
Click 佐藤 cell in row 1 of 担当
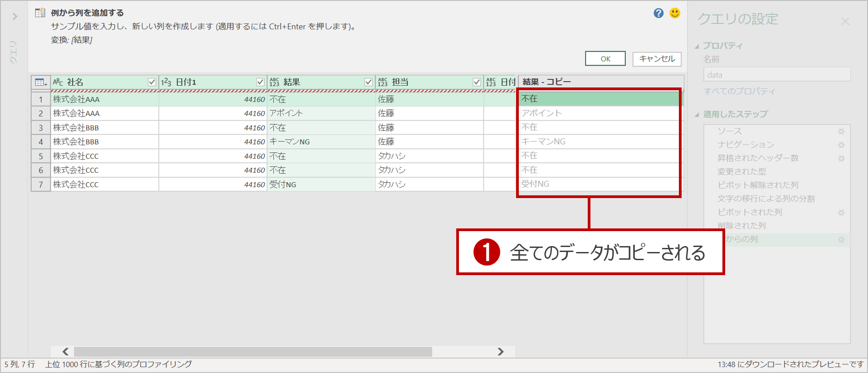point(429,99)
